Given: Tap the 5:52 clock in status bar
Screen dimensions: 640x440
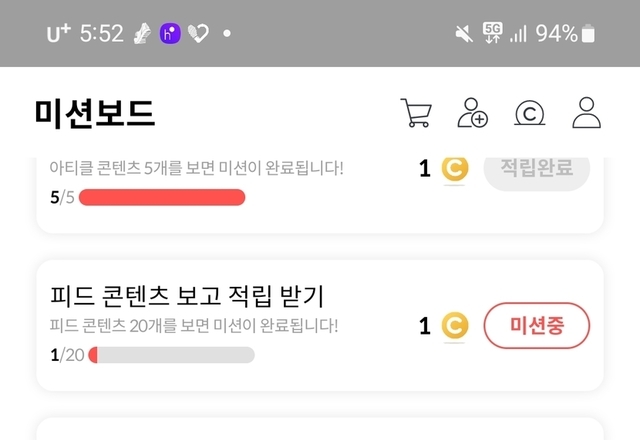Looking at the screenshot, I should [101, 34].
